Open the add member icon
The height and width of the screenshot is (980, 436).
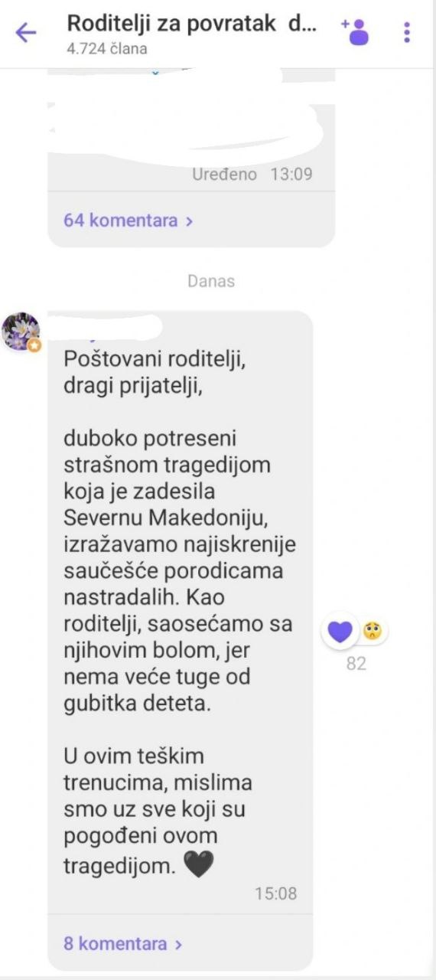(356, 32)
